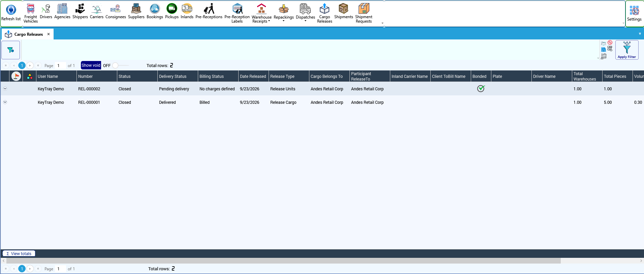Open the Inlands module
Viewport: 644px width, 274px height.
click(187, 11)
